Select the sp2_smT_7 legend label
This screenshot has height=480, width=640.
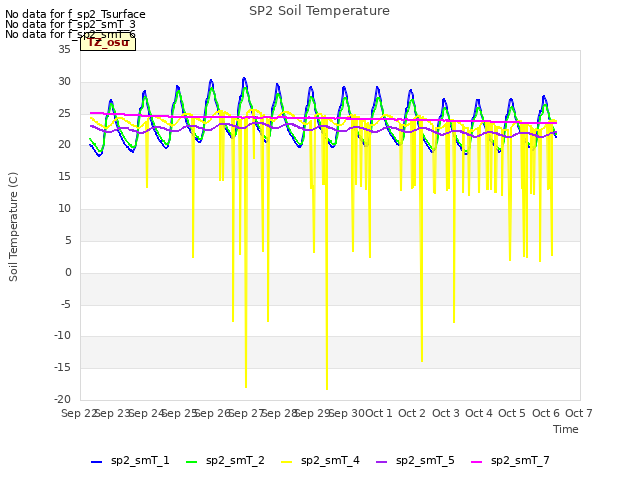click(520, 460)
